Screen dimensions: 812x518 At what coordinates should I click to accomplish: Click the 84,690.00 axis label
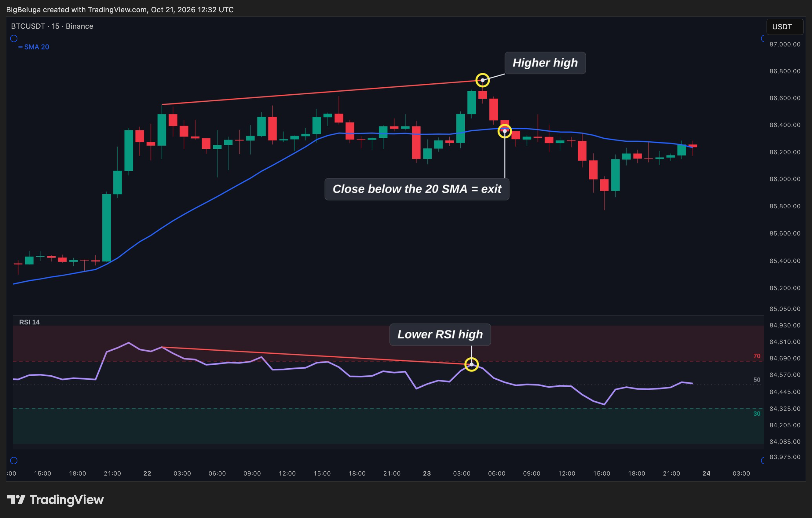click(x=785, y=359)
